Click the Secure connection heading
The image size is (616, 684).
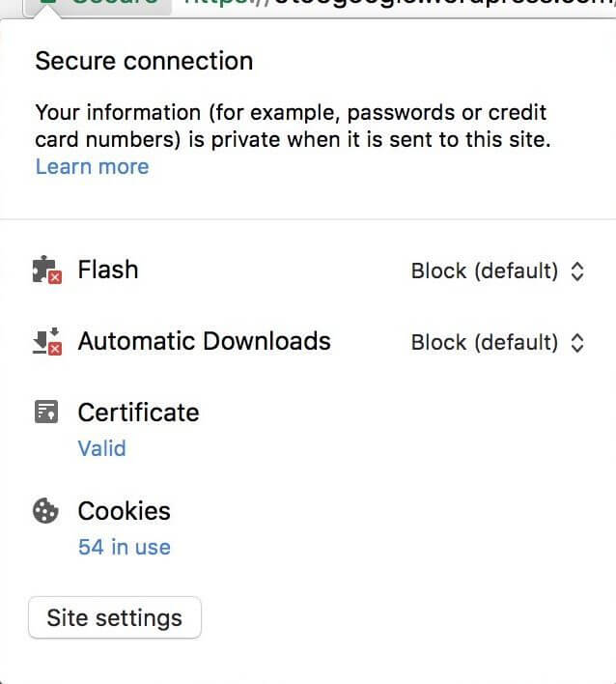[x=144, y=62]
